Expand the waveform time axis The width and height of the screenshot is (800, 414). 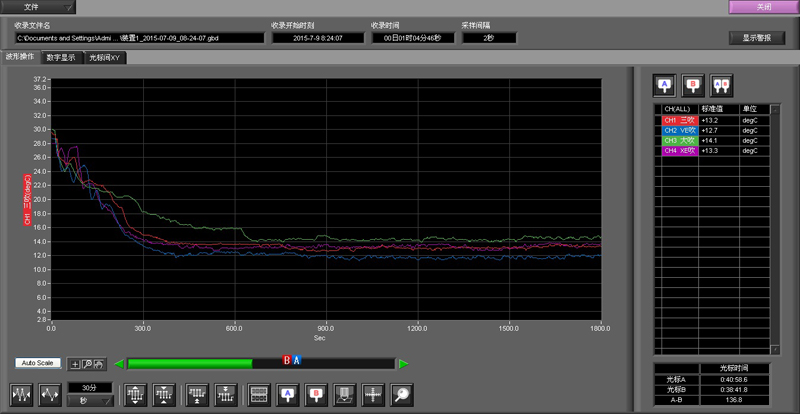[50, 395]
